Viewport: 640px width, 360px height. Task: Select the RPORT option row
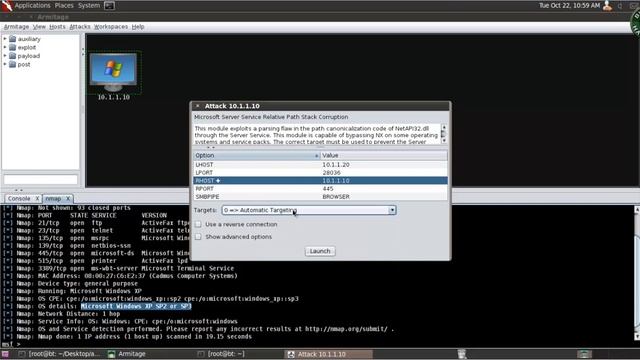coord(320,189)
